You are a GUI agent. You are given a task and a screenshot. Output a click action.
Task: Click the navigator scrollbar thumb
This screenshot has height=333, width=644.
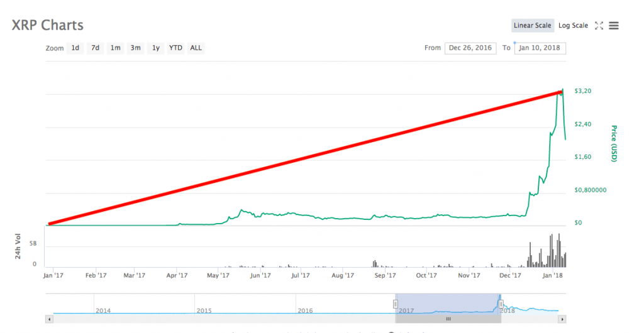(x=448, y=319)
